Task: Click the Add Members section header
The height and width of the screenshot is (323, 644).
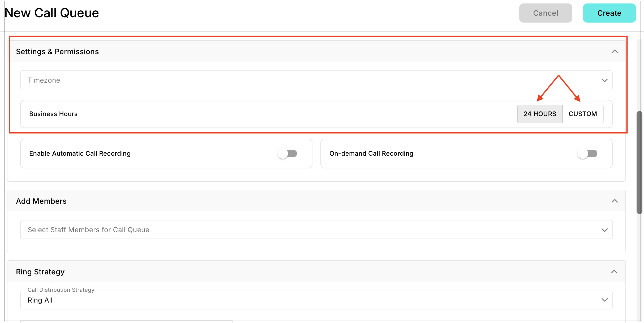Action: coord(41,201)
